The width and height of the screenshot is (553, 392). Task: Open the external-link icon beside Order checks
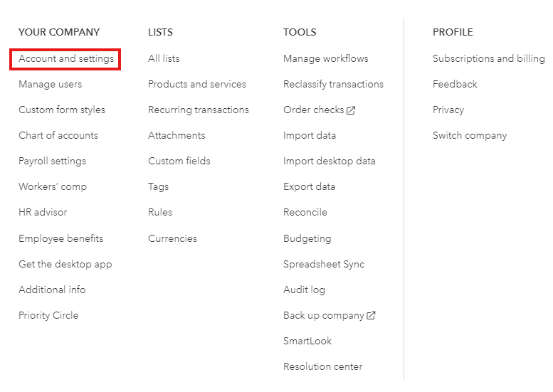(x=351, y=110)
